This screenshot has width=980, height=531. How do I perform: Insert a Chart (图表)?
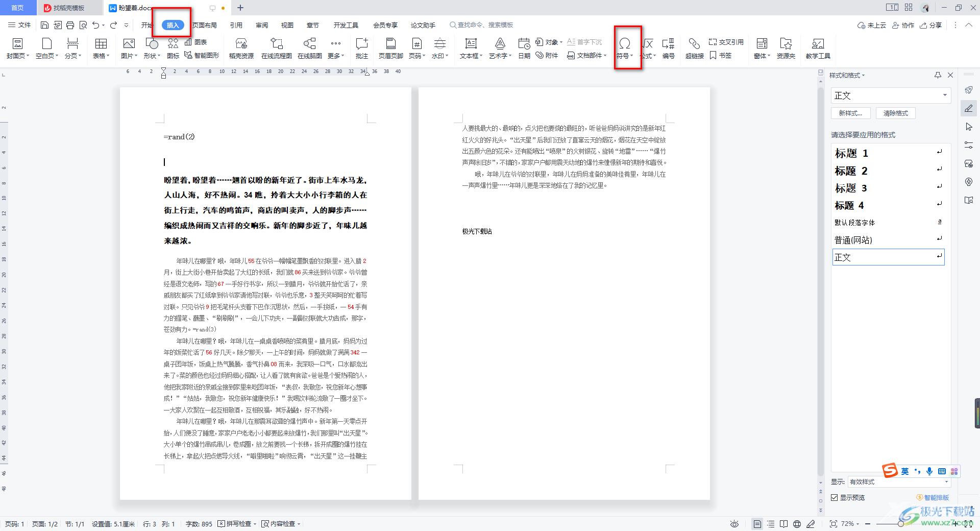click(x=196, y=42)
